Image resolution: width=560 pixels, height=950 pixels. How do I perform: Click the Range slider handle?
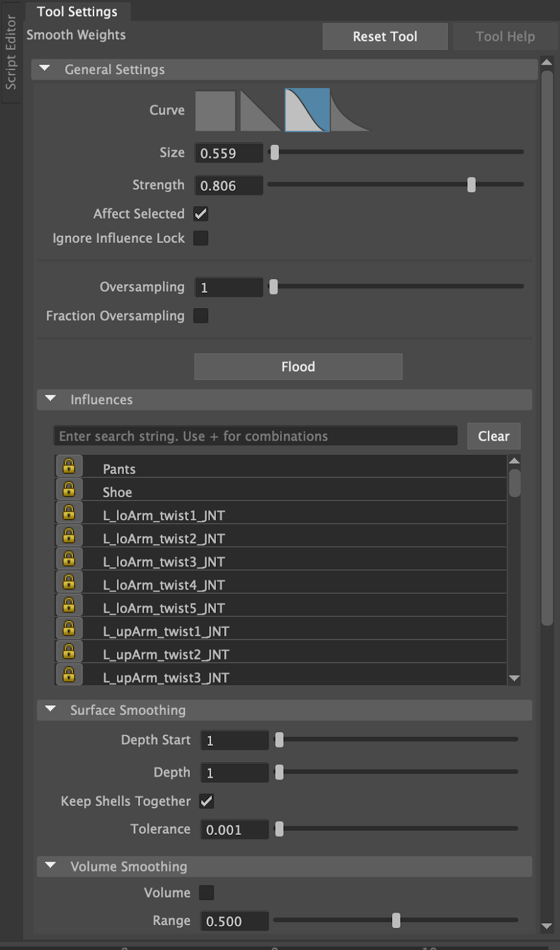pos(396,920)
